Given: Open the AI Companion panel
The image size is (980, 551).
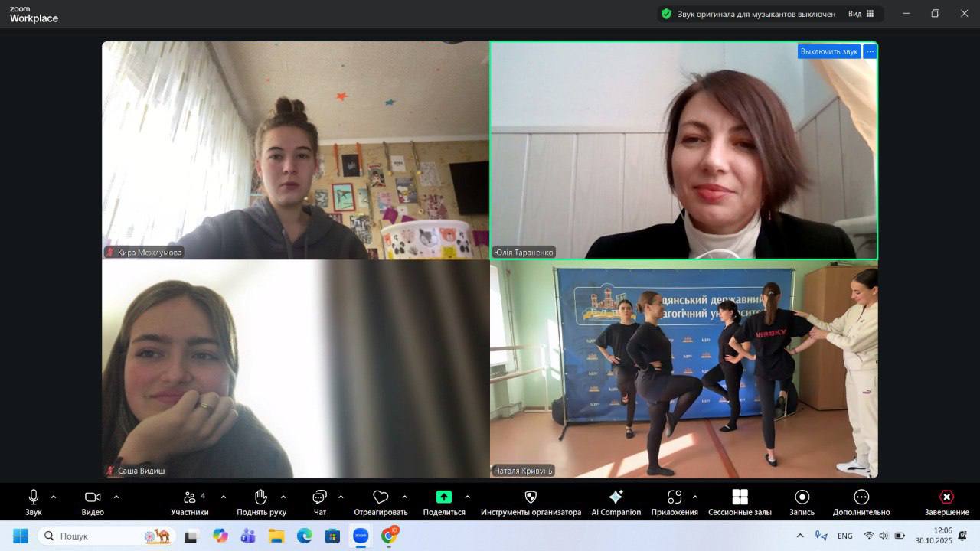Looking at the screenshot, I should pyautogui.click(x=616, y=502).
